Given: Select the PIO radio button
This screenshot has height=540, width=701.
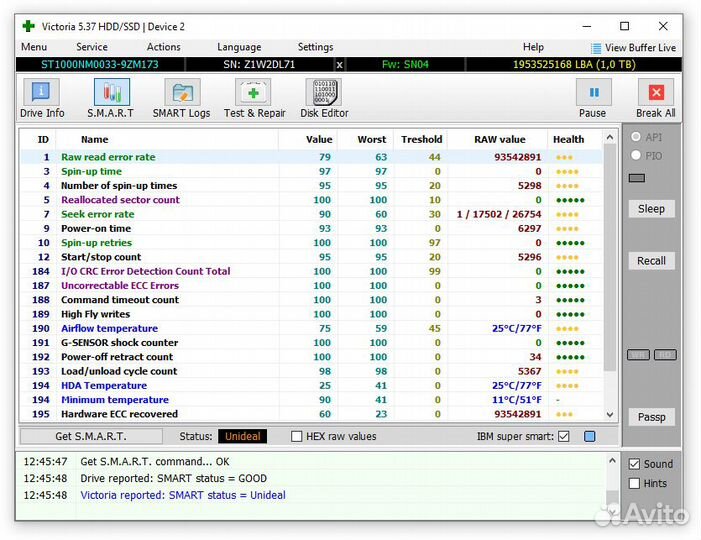Looking at the screenshot, I should click(x=636, y=156).
